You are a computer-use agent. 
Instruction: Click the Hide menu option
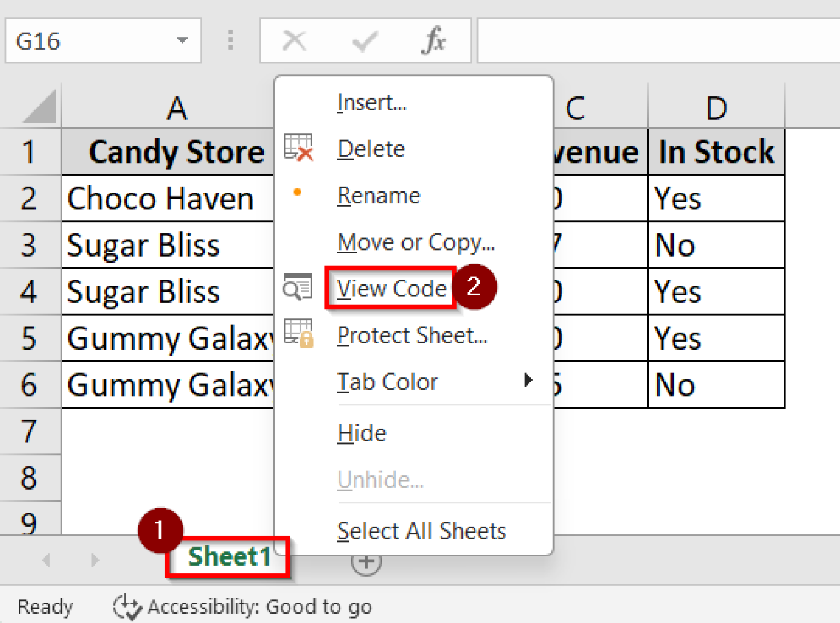pos(361,433)
